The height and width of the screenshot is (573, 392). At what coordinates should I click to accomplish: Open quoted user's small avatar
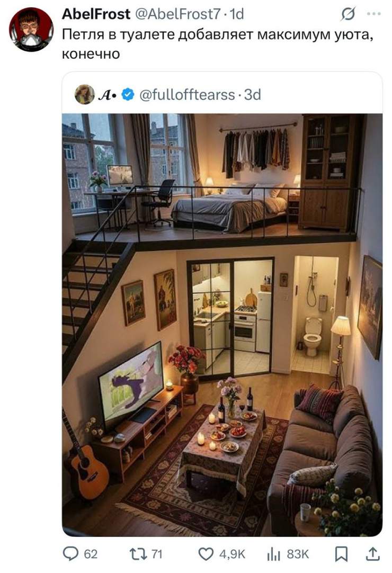[x=85, y=94]
